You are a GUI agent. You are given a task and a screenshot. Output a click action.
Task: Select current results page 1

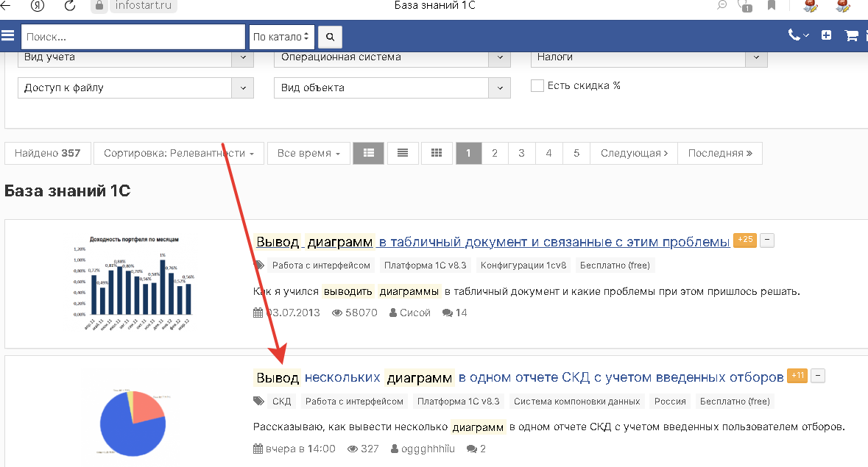point(468,153)
